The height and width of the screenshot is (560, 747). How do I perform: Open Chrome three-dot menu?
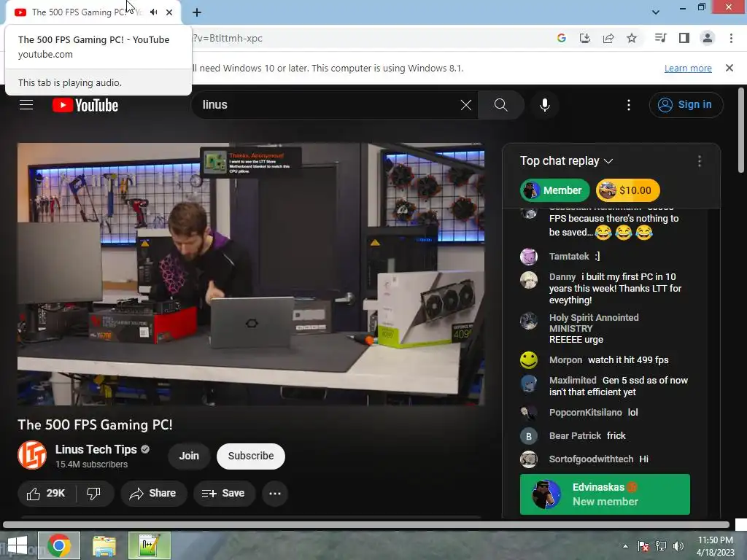[x=731, y=38]
